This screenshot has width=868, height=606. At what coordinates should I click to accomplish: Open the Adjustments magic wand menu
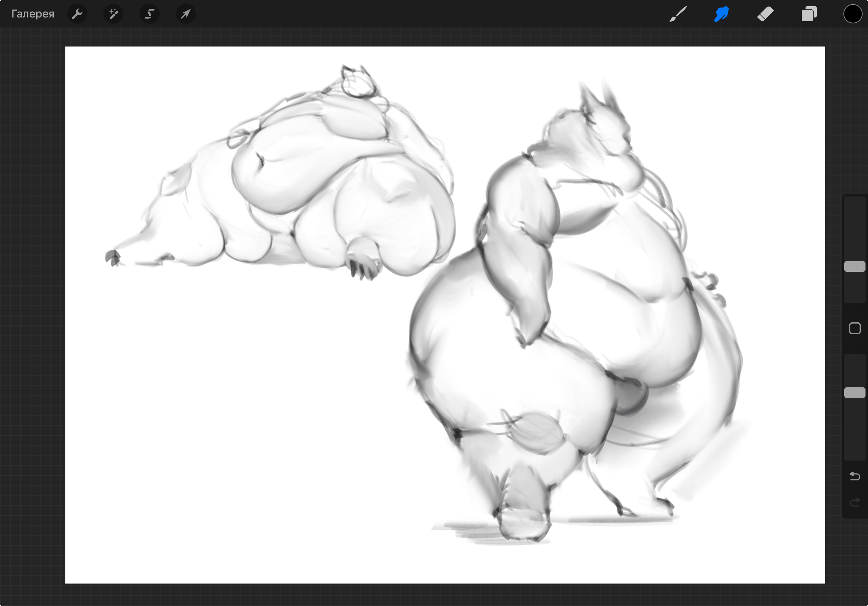[113, 14]
